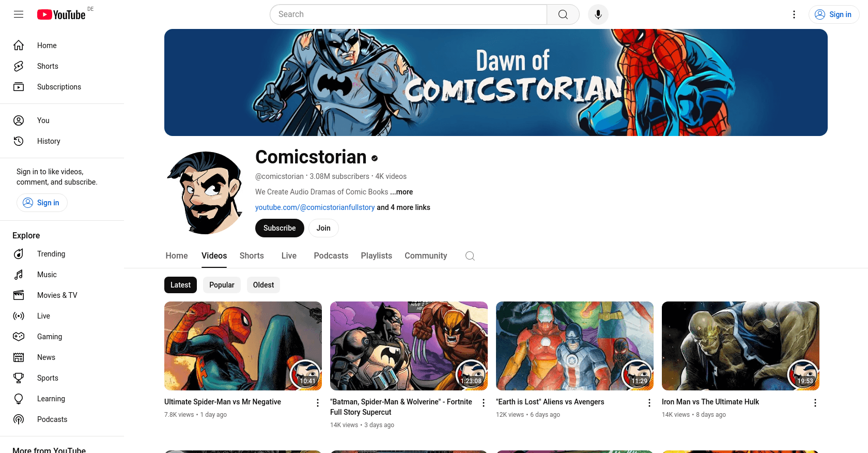Open the comicstorianfullstory channel link

coord(315,207)
